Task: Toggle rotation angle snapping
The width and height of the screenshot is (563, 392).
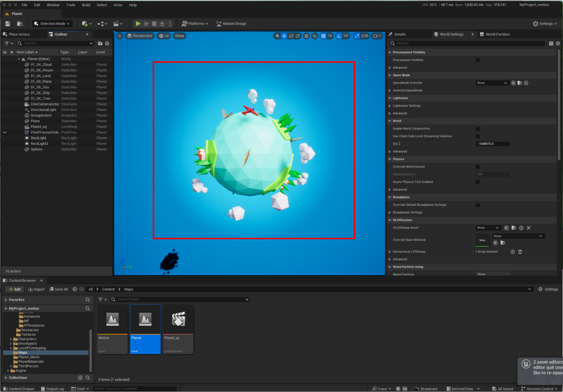Action: pyautogui.click(x=339, y=36)
